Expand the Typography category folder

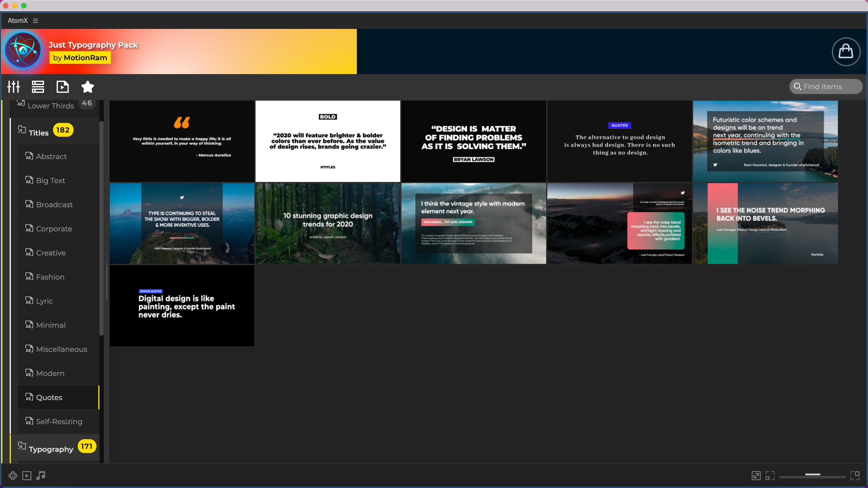tap(51, 449)
